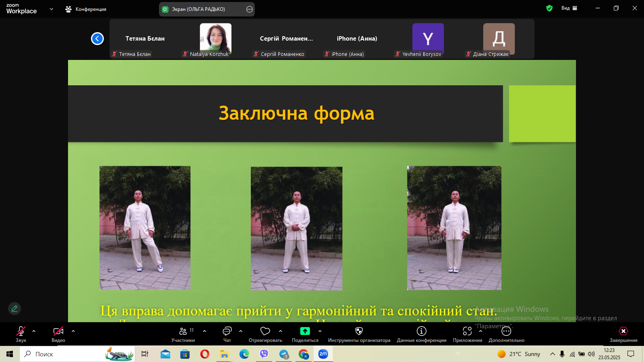Open File Explorer from the taskbar
The image size is (644, 362).
[225, 354]
